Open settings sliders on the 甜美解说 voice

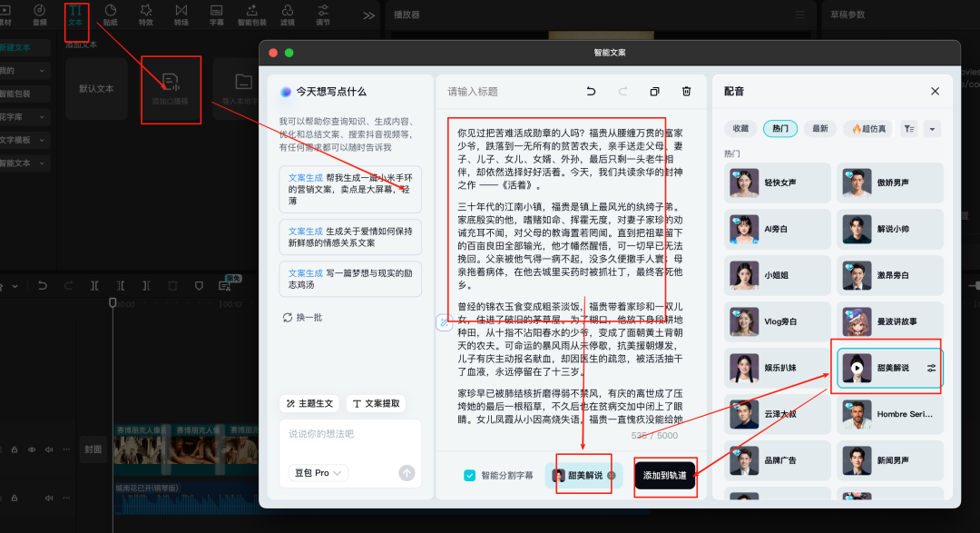click(931, 368)
